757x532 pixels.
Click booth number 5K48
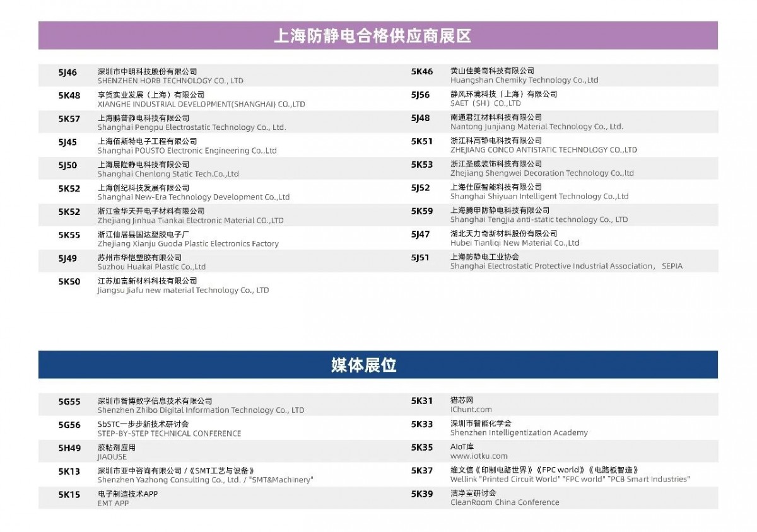[69, 96]
